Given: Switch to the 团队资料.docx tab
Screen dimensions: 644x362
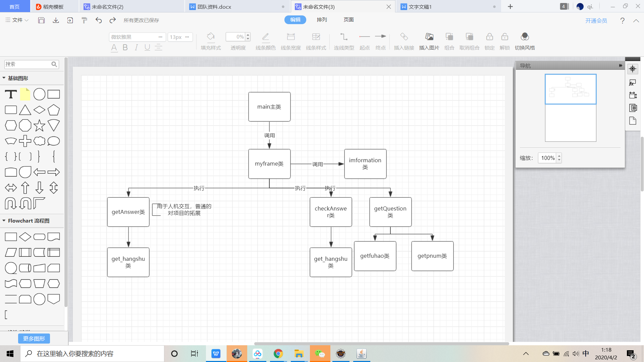Looking at the screenshot, I should coord(214,7).
